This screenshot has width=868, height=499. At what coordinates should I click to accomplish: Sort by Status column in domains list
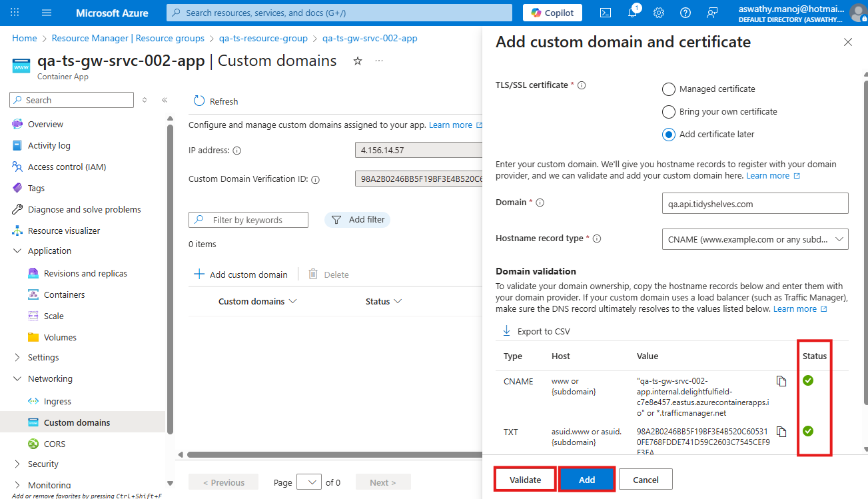pos(384,301)
